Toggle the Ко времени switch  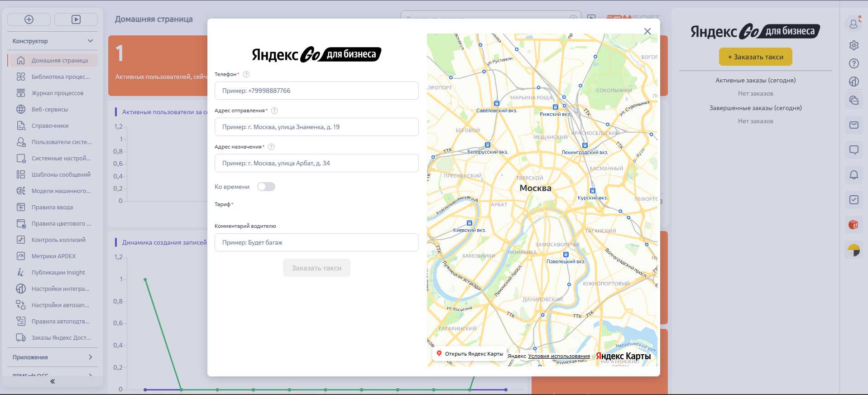coord(266,187)
